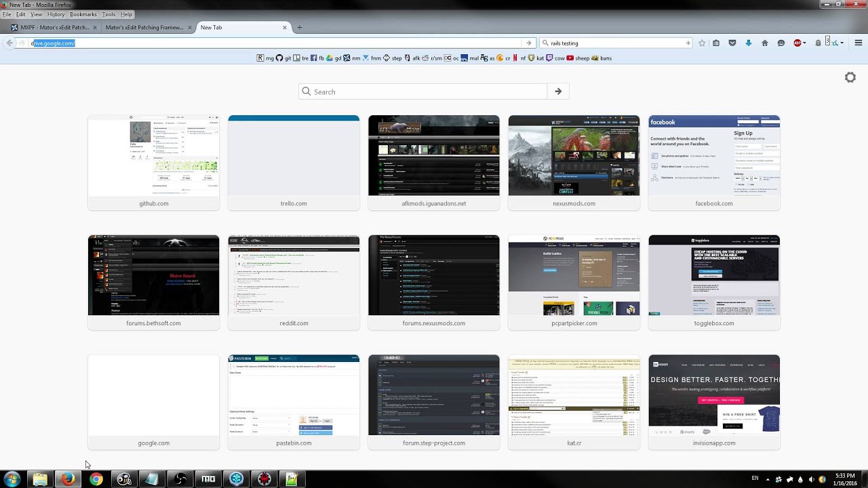Screen dimensions: 868x488
Task: Open the Downloads arrow icon
Action: (749, 43)
